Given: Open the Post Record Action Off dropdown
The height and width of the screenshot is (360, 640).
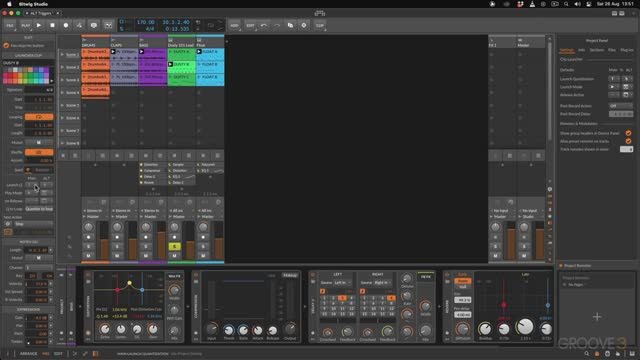Looking at the screenshot, I should pyautogui.click(x=620, y=106).
